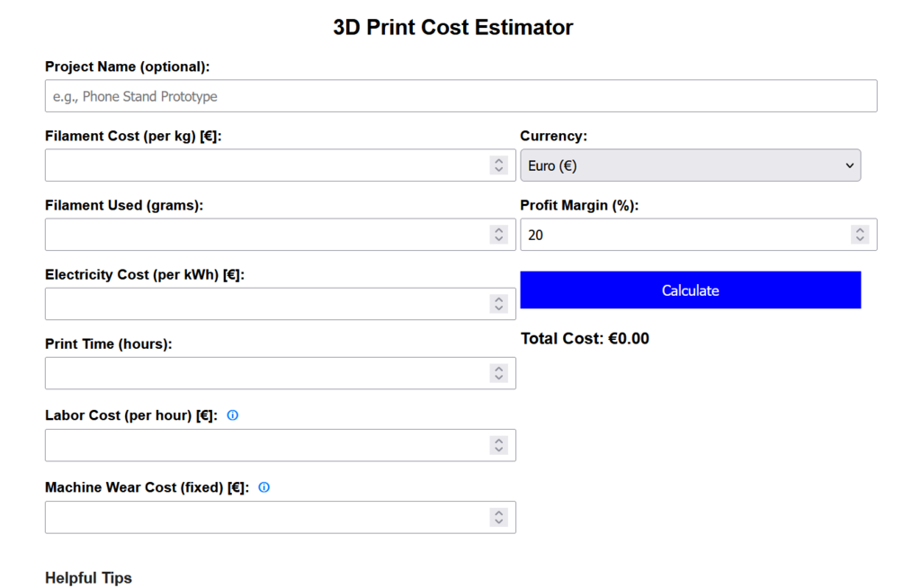Click the Filament Used spinner control

click(x=499, y=235)
